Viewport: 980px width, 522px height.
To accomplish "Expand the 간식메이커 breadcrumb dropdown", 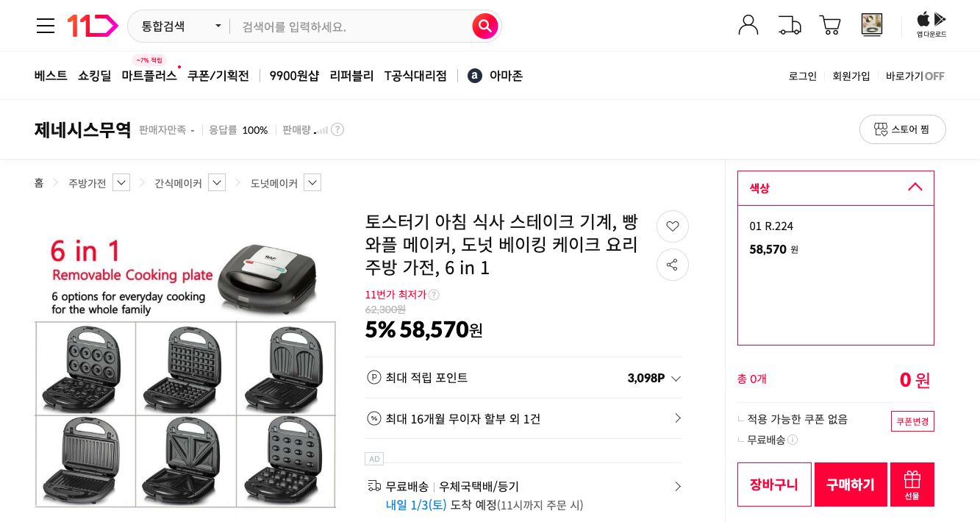I will click(217, 182).
